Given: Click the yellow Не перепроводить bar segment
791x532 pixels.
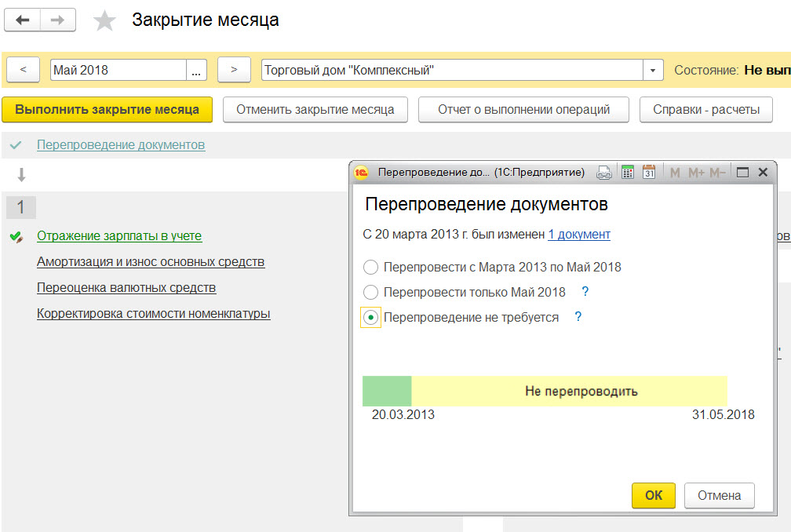Looking at the screenshot, I should (570, 392).
